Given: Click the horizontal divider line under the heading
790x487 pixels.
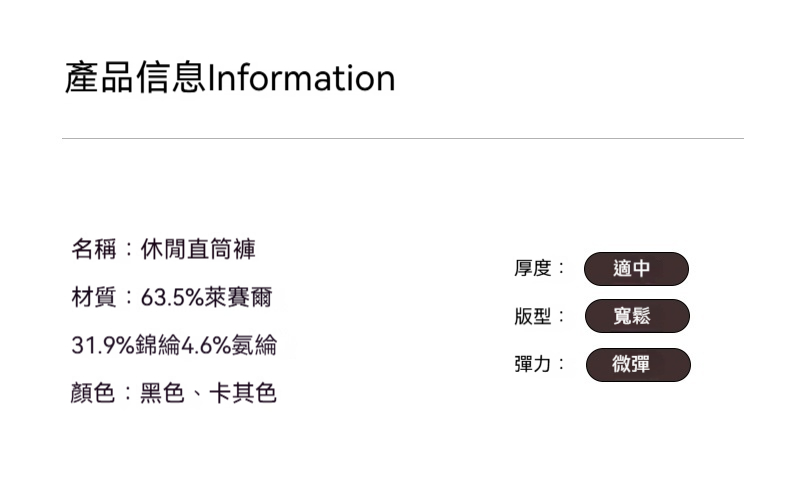Looking at the screenshot, I should [x=402, y=138].
